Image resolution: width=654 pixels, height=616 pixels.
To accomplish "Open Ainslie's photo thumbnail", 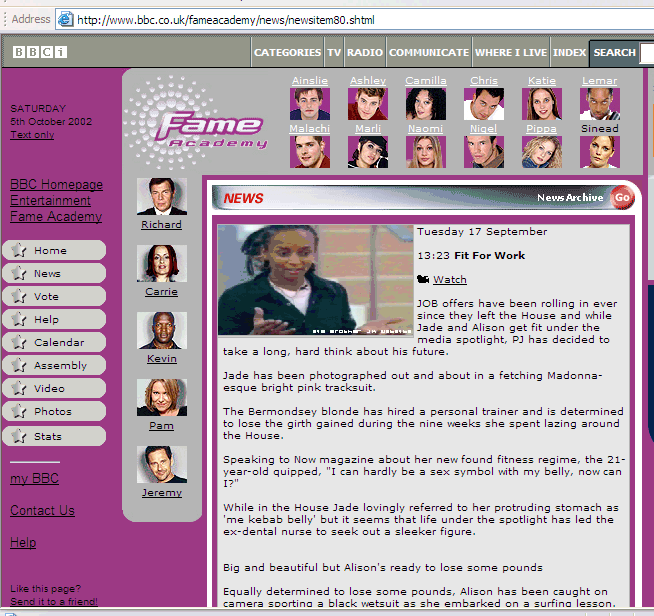I will coord(310,104).
